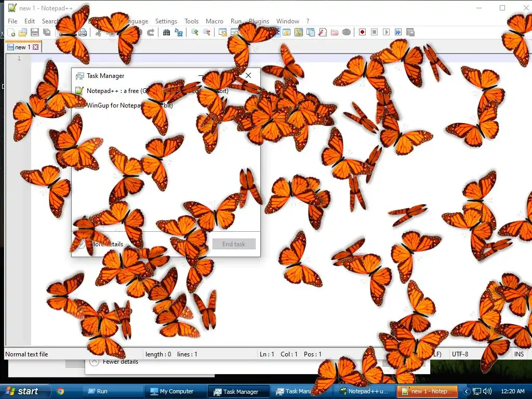Click the network tray icon

coord(477,392)
